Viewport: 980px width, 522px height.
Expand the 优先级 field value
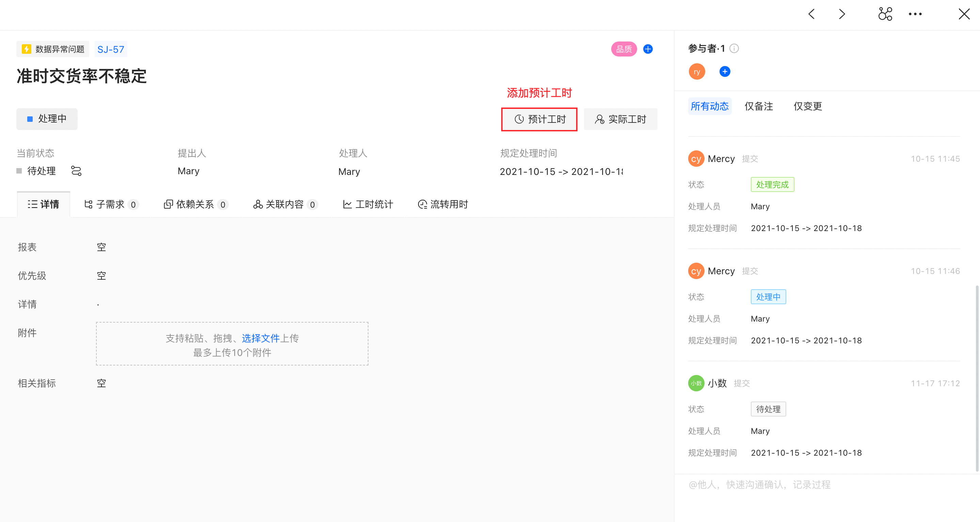tap(101, 276)
